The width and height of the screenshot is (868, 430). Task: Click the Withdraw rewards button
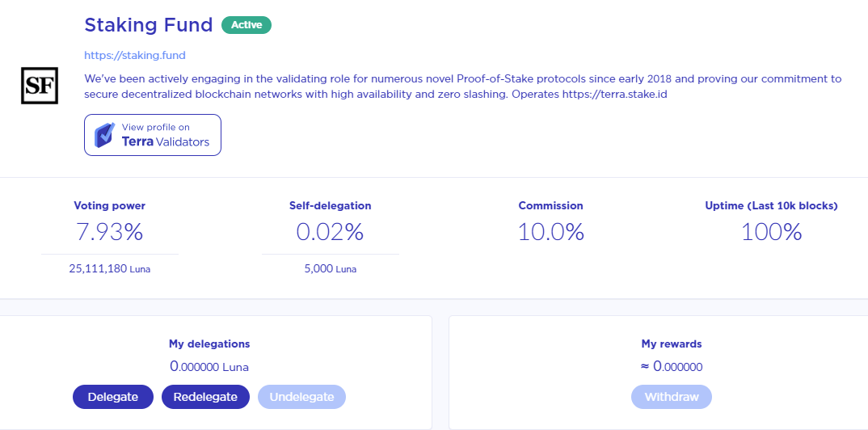click(671, 397)
